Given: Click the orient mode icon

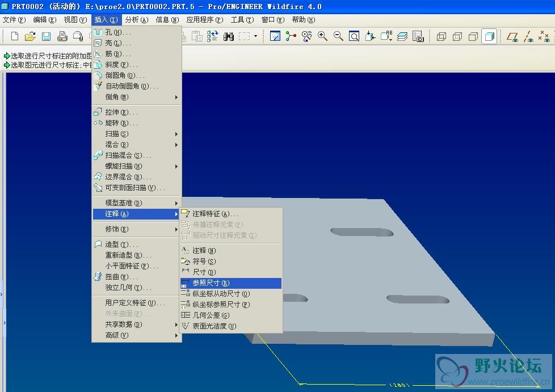Looking at the screenshot, I should tap(306, 36).
